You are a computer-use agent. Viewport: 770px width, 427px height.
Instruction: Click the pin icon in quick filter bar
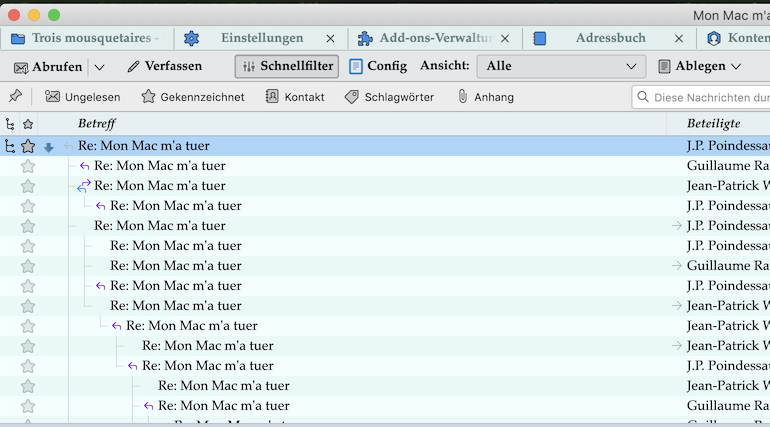point(14,97)
